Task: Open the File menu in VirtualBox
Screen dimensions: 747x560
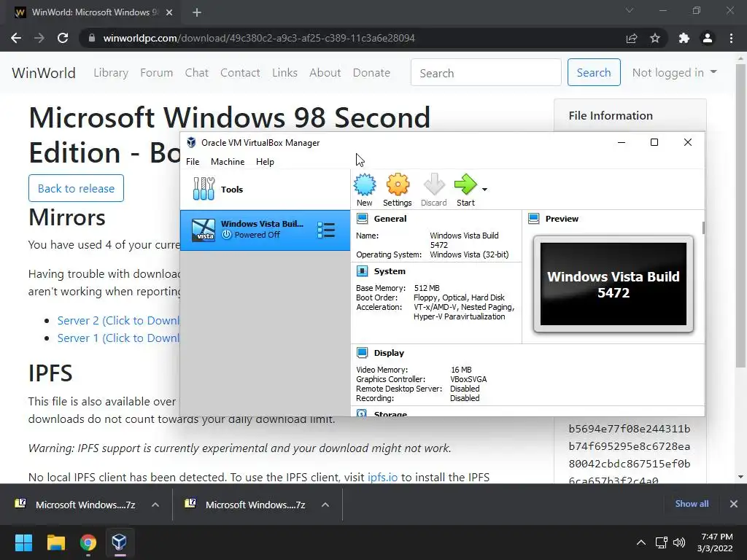Action: [x=193, y=161]
